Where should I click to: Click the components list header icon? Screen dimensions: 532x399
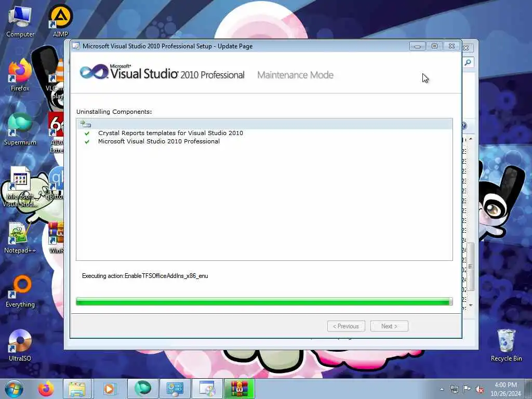(x=86, y=124)
